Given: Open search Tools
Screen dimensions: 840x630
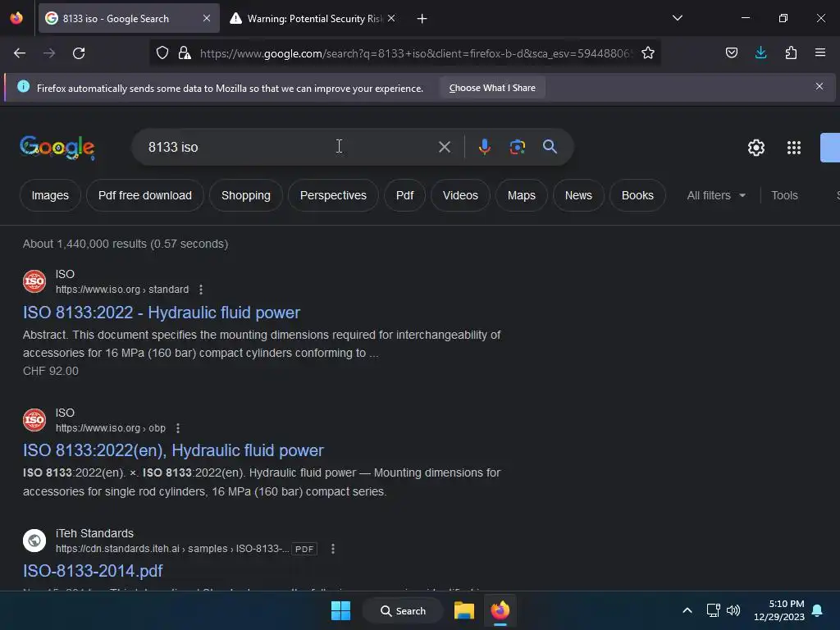Looking at the screenshot, I should (784, 195).
